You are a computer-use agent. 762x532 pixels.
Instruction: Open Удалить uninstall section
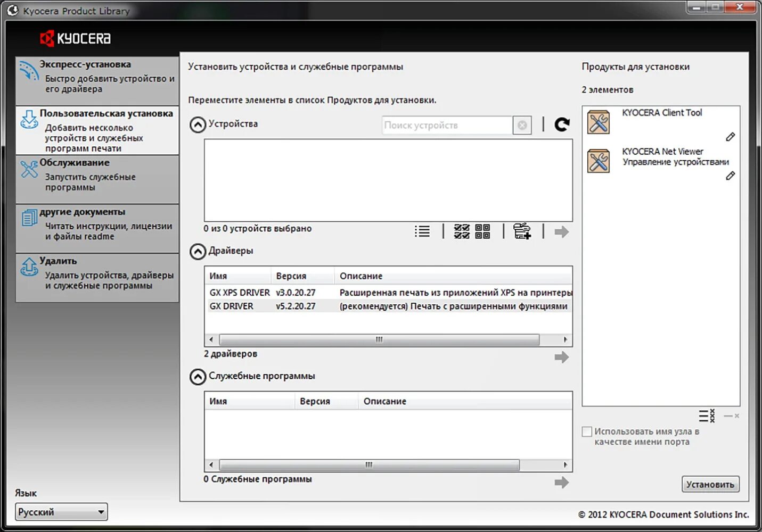(97, 278)
